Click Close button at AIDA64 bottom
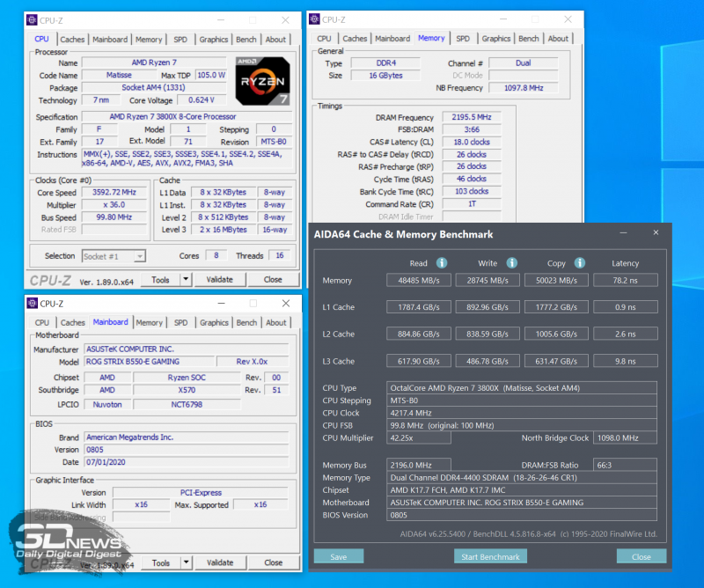 [642, 556]
